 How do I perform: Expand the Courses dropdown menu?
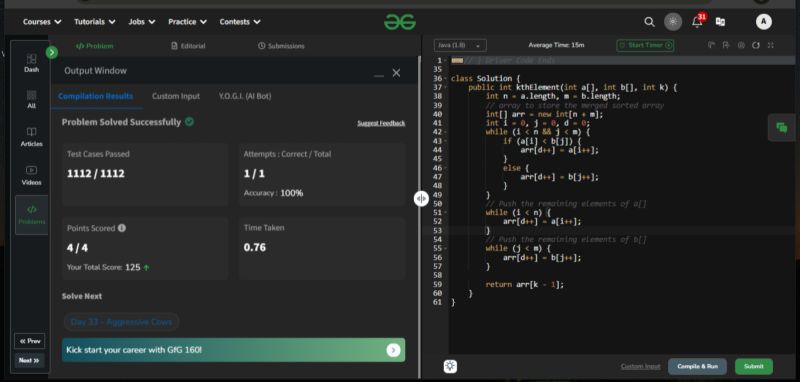point(42,22)
